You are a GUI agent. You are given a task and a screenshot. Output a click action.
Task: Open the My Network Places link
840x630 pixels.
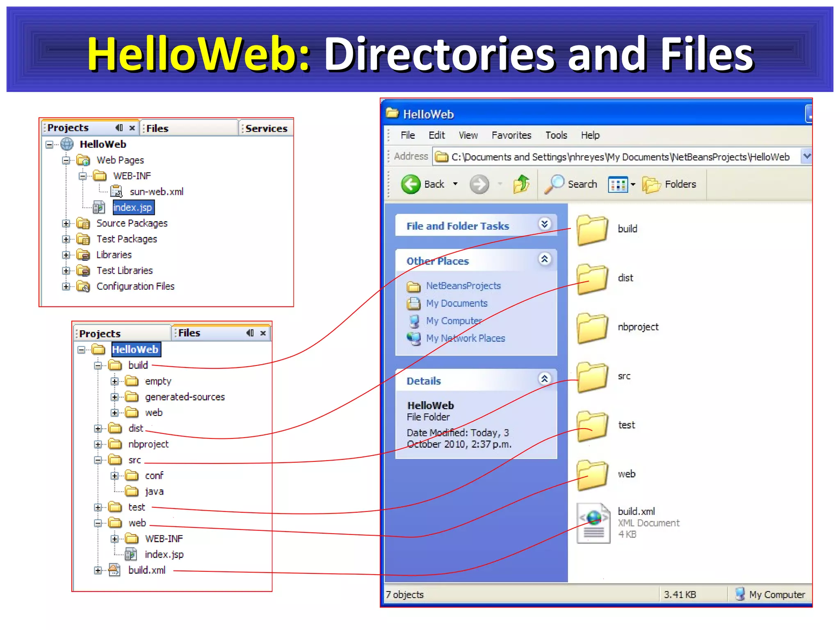click(x=466, y=338)
